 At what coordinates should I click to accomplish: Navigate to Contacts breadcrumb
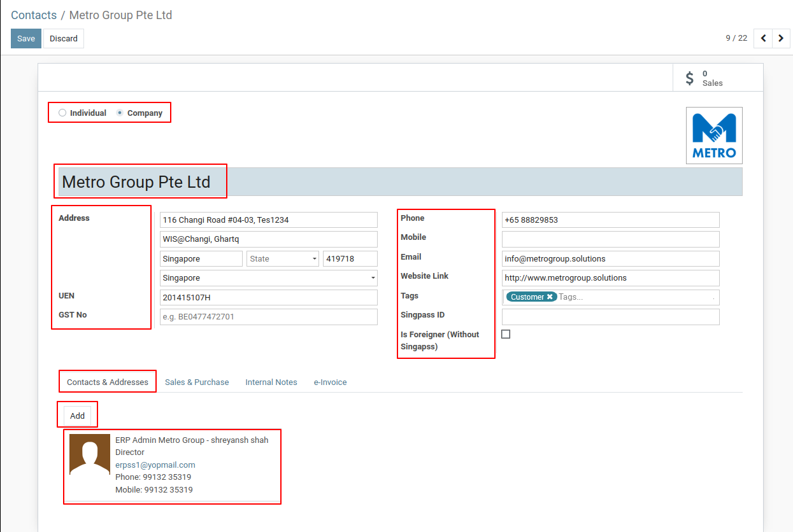(x=34, y=15)
